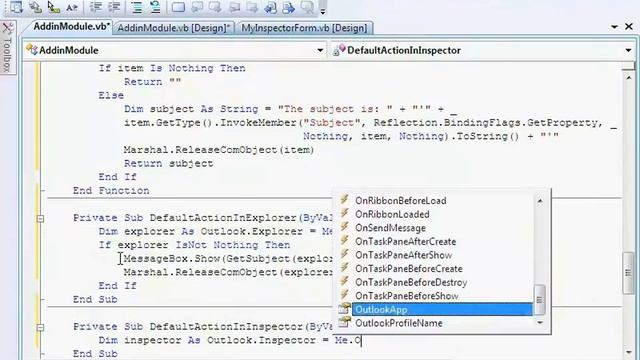The image size is (640, 360).
Task: Click IntelliSense list scroll up arrow
Action: (540, 200)
